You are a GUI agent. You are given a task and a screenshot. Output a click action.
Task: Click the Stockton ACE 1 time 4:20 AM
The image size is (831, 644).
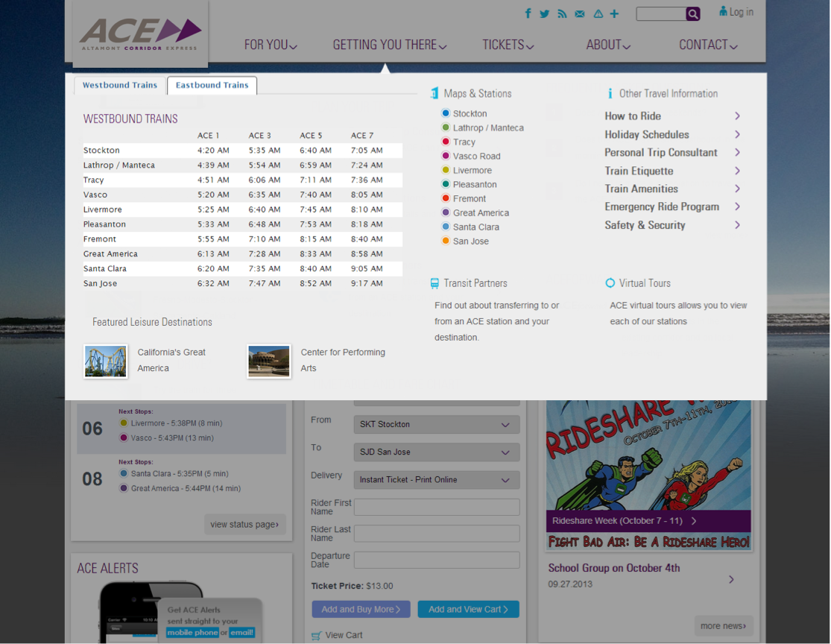[x=214, y=150]
